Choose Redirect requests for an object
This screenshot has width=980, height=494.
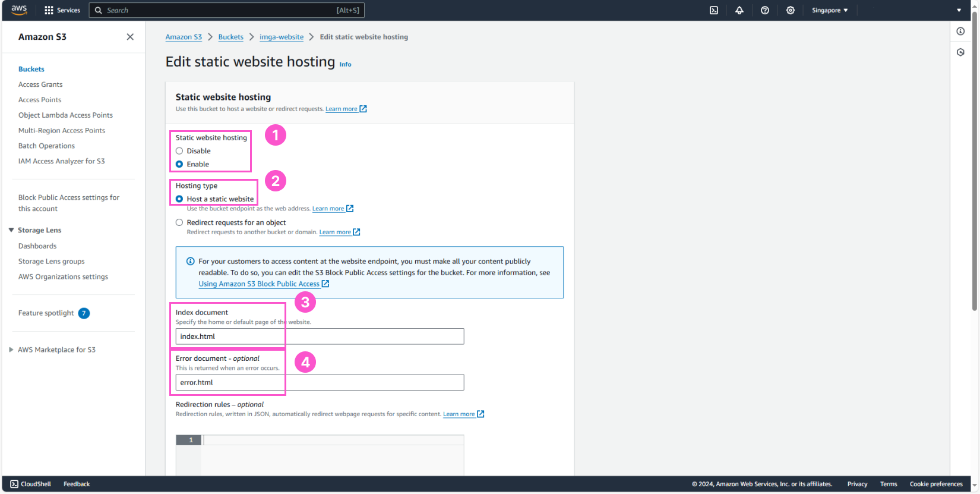pyautogui.click(x=179, y=222)
